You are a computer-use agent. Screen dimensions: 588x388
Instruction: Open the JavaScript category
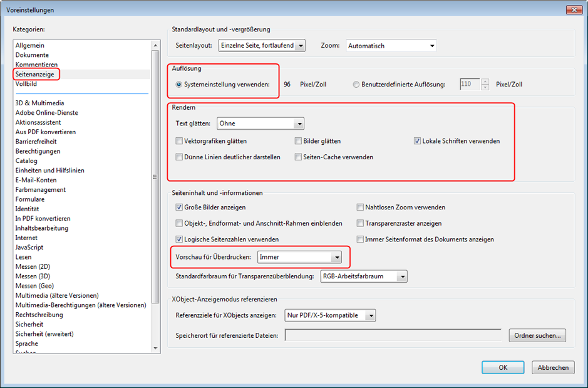point(29,248)
